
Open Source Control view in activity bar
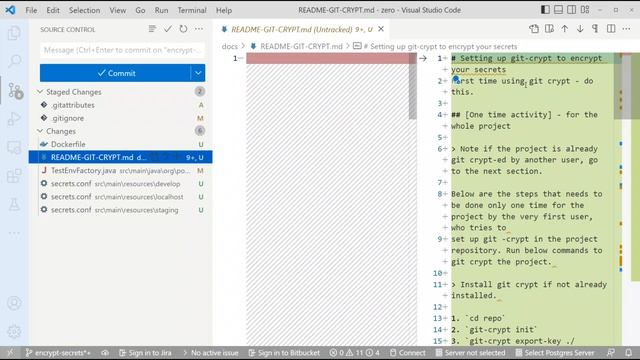(15, 91)
